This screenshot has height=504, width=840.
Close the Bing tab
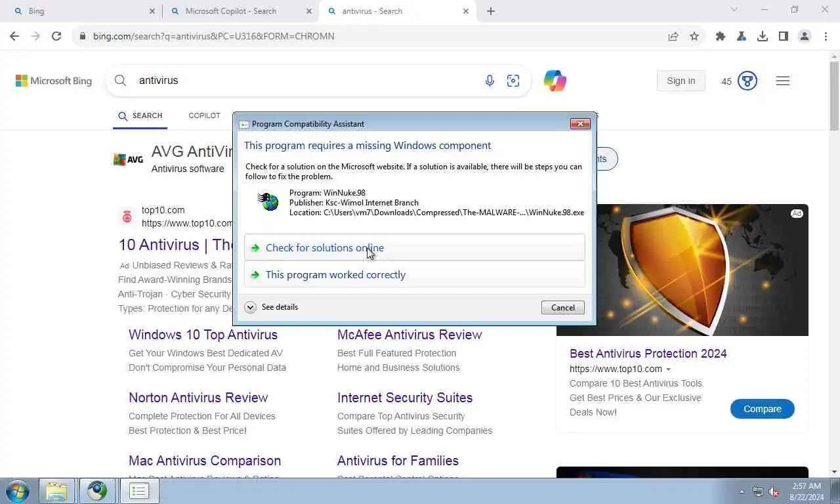pyautogui.click(x=152, y=11)
